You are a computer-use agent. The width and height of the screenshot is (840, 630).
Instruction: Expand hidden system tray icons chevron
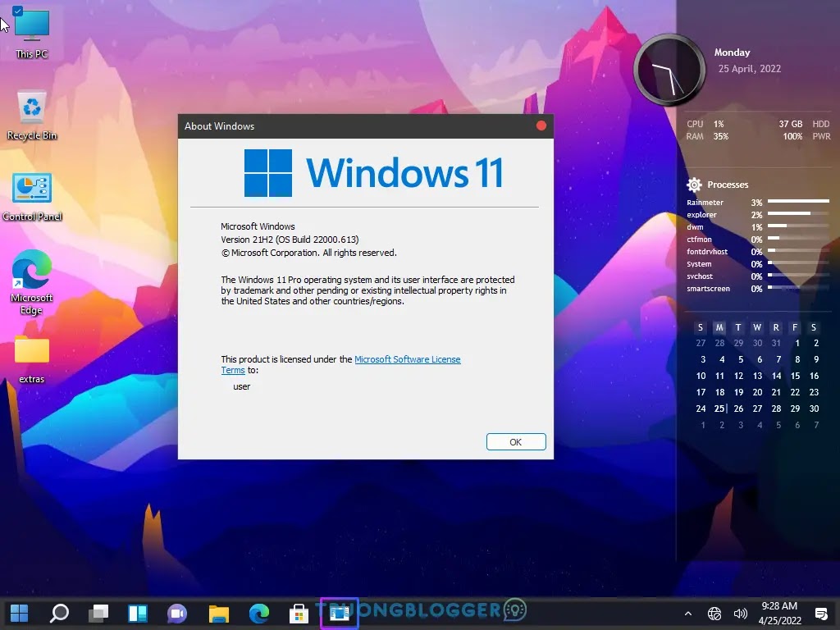[x=688, y=614]
